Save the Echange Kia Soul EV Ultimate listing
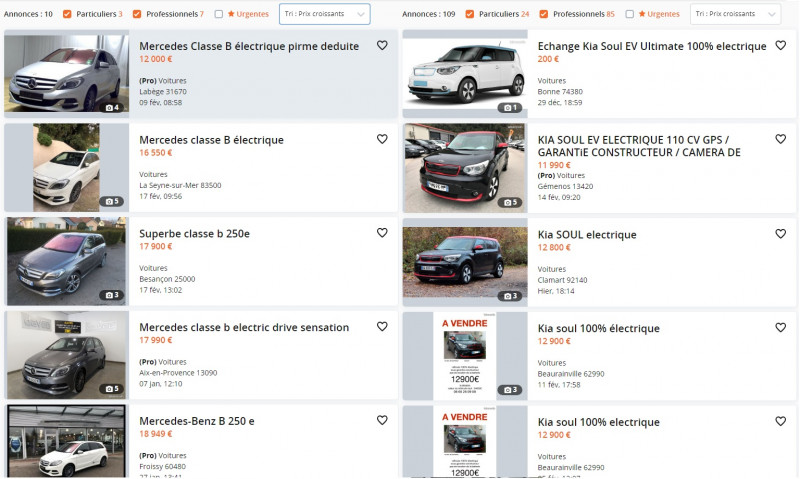 (780, 45)
